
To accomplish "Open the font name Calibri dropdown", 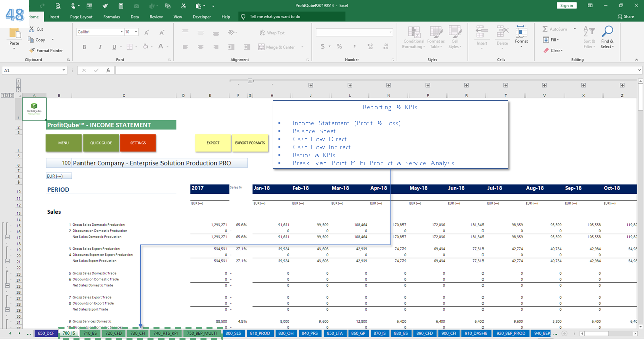I will [121, 32].
